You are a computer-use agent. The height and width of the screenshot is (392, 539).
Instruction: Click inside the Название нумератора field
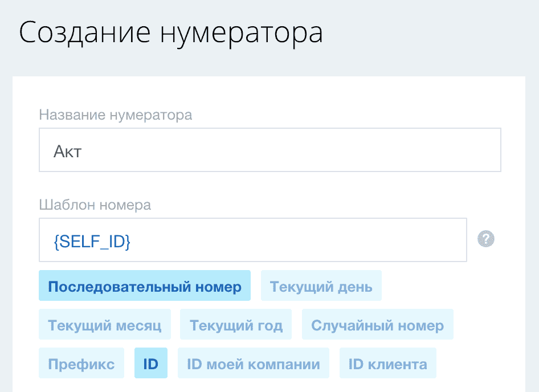coord(269,150)
